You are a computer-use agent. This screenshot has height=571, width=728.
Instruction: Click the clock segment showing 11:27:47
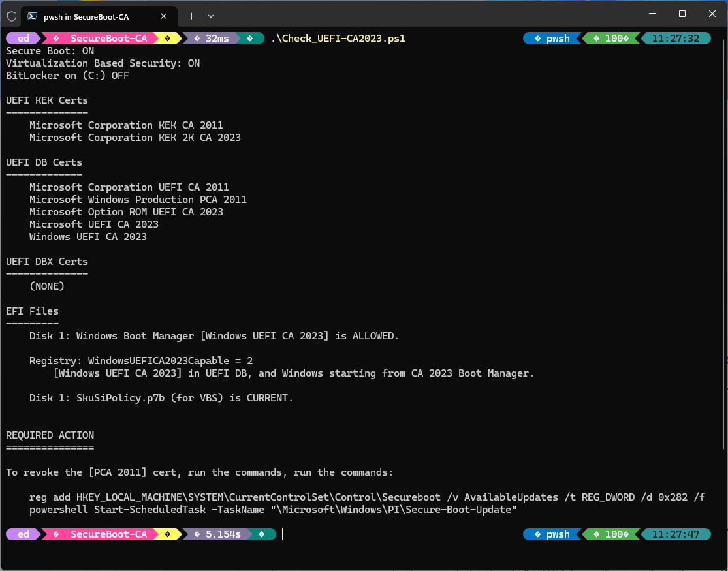pos(677,534)
